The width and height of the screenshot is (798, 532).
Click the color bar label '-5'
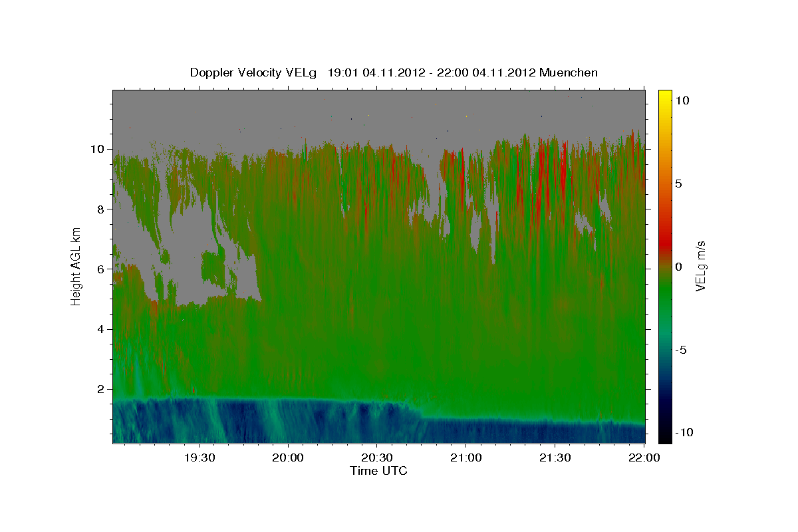(680, 350)
